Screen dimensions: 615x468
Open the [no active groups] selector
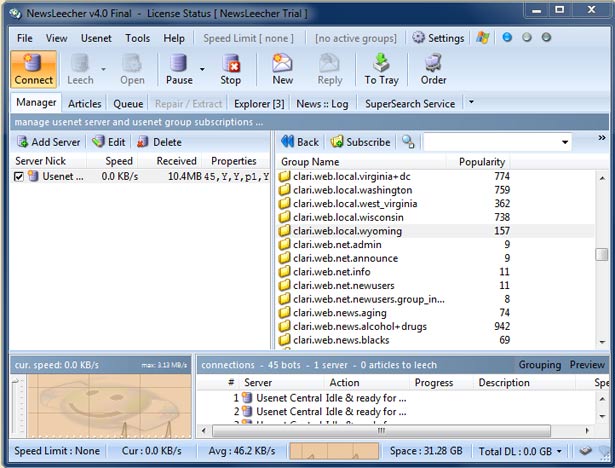(355, 38)
